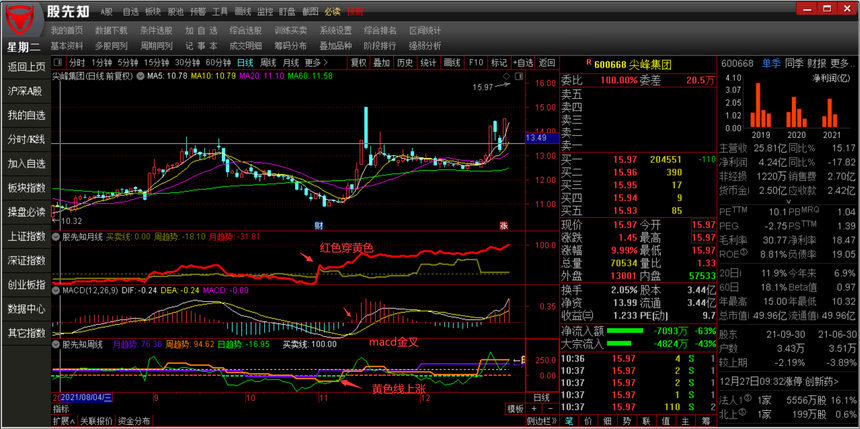Select the 筹 tab in bottom strip
Viewport: 860px width, 429px height.
tap(705, 421)
